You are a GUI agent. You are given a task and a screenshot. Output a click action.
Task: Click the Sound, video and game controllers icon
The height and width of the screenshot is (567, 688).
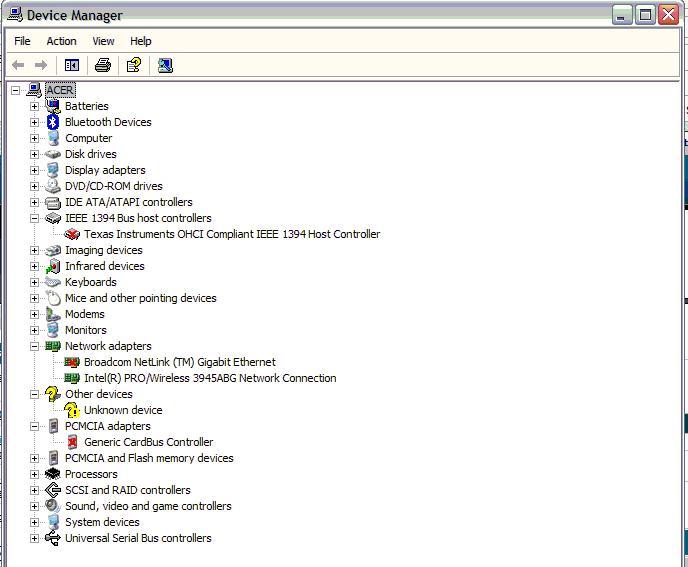(53, 506)
